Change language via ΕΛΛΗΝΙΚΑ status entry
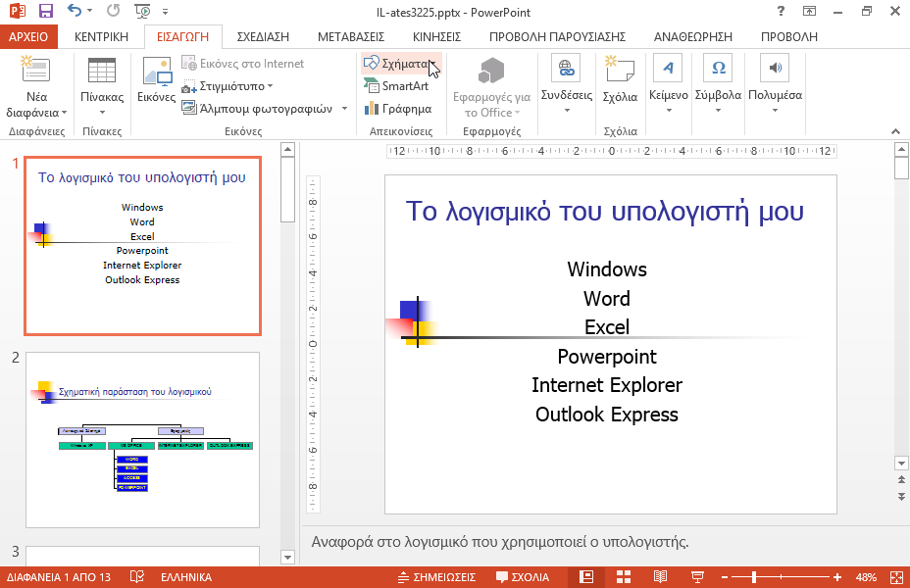This screenshot has height=588, width=910. (186, 577)
